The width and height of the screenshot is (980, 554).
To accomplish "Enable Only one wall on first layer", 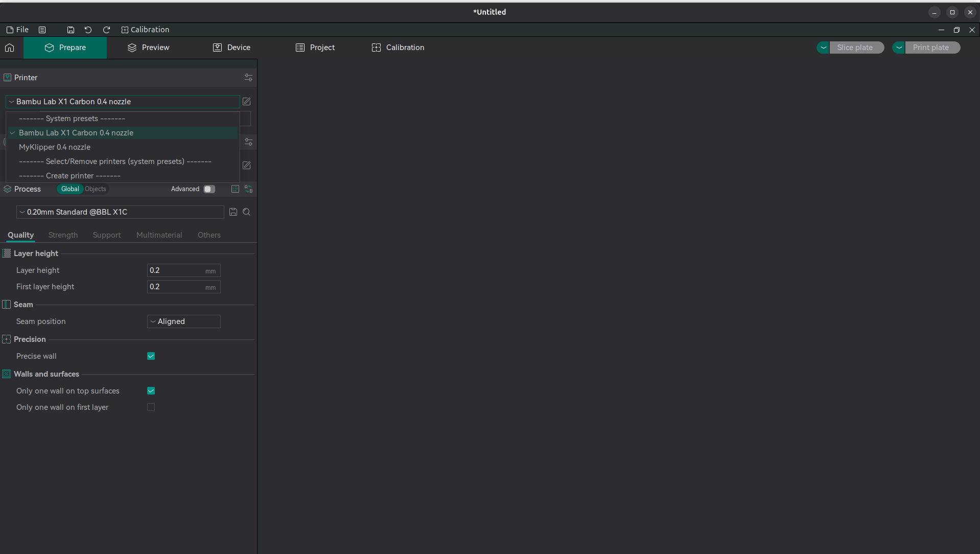I will 151,407.
